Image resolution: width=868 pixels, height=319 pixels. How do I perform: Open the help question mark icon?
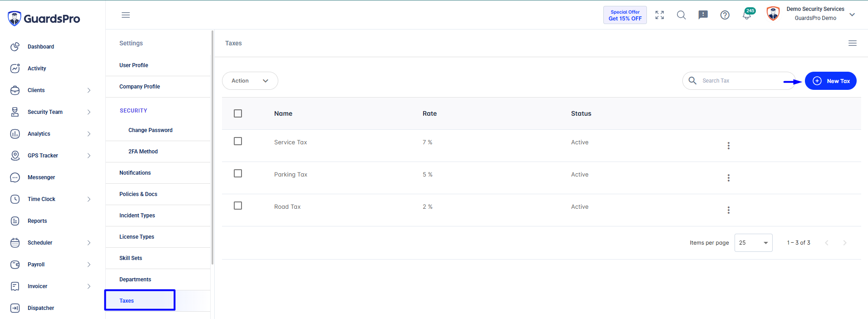point(725,15)
